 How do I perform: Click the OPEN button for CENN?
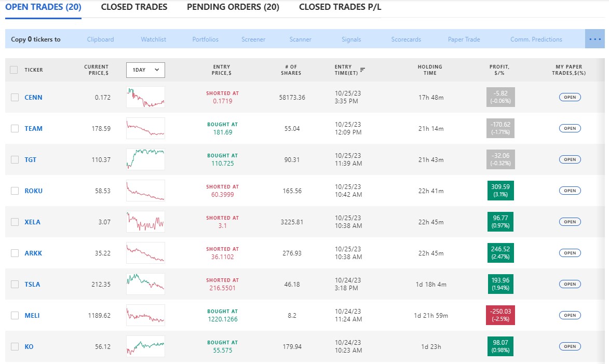click(570, 97)
